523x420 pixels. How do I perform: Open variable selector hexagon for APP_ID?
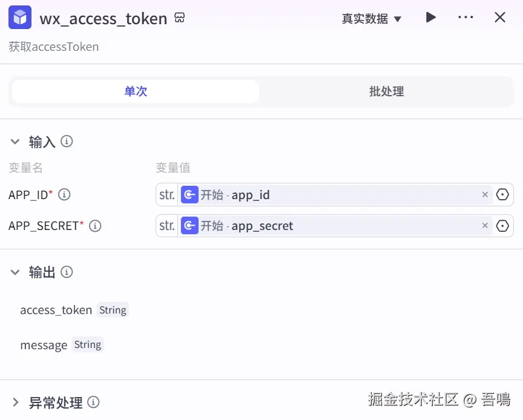(502, 195)
